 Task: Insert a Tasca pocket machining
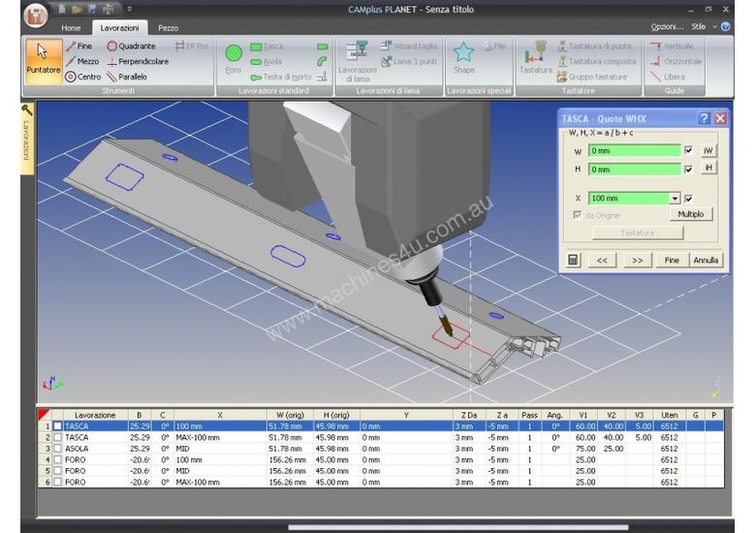click(267, 47)
